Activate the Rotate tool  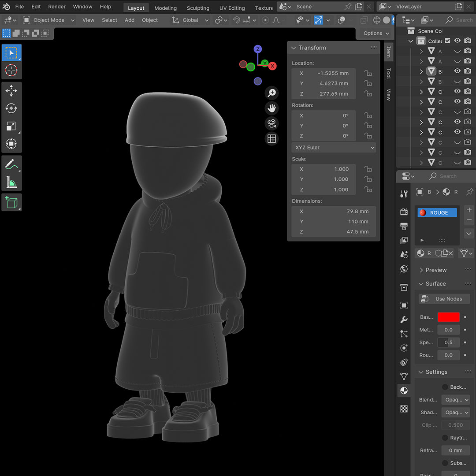point(11,108)
